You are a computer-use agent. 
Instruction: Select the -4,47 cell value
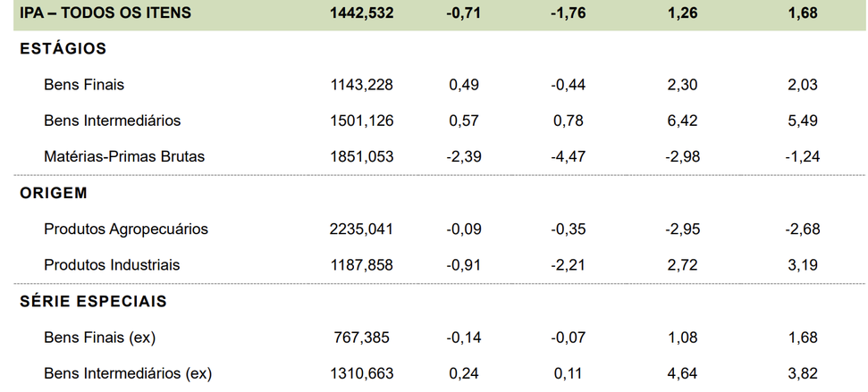[569, 157]
